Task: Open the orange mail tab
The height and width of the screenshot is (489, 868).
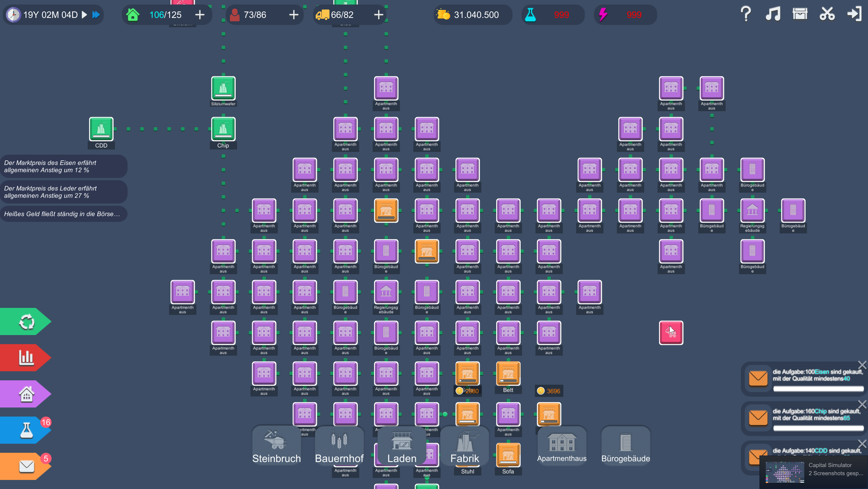Action: coord(26,466)
